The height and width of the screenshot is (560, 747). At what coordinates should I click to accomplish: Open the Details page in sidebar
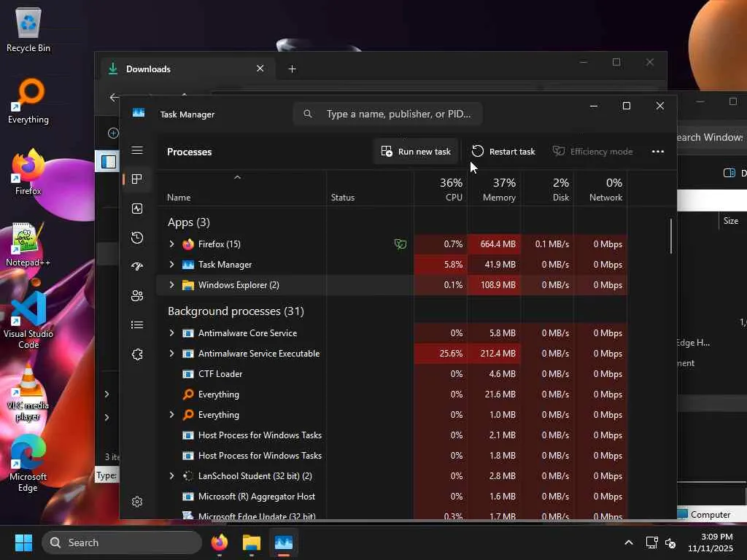click(x=137, y=324)
